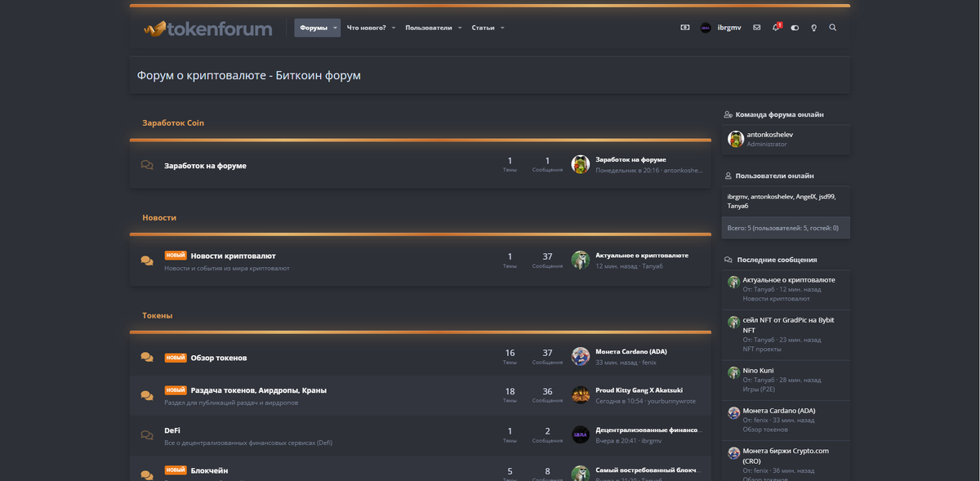The height and width of the screenshot is (481, 980).
Task: Open forum Новости криптовалют
Action: click(x=233, y=256)
